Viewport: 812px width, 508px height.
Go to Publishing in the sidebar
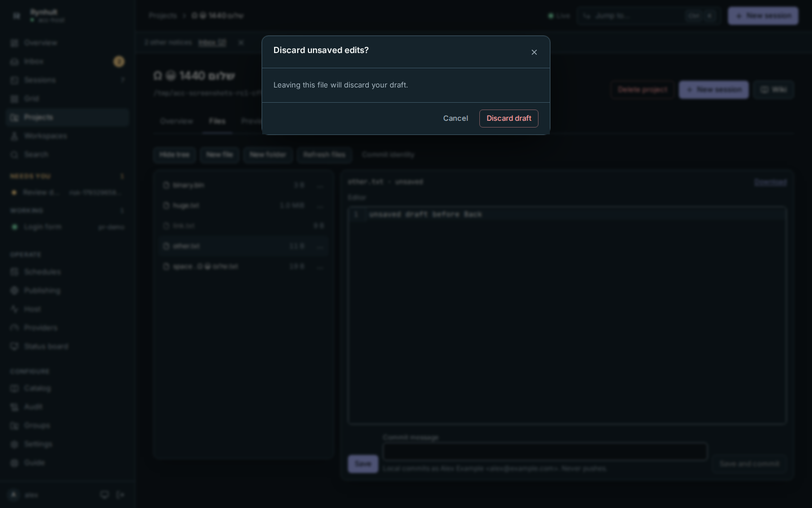pos(68,291)
